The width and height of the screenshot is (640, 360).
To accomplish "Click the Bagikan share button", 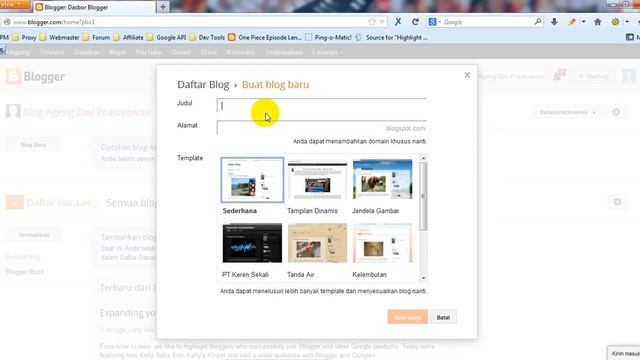I will [x=594, y=76].
